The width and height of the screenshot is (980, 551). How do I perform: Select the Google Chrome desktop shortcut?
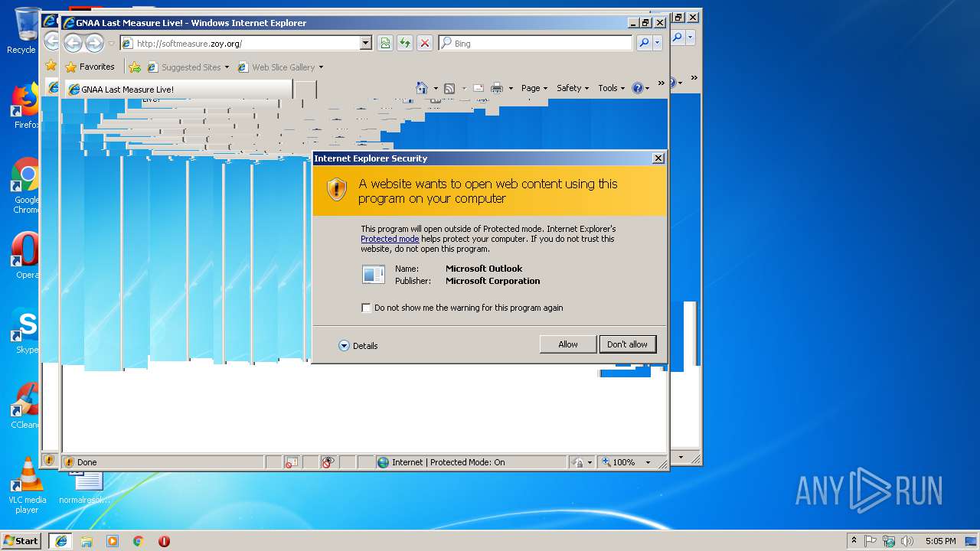pyautogui.click(x=26, y=186)
